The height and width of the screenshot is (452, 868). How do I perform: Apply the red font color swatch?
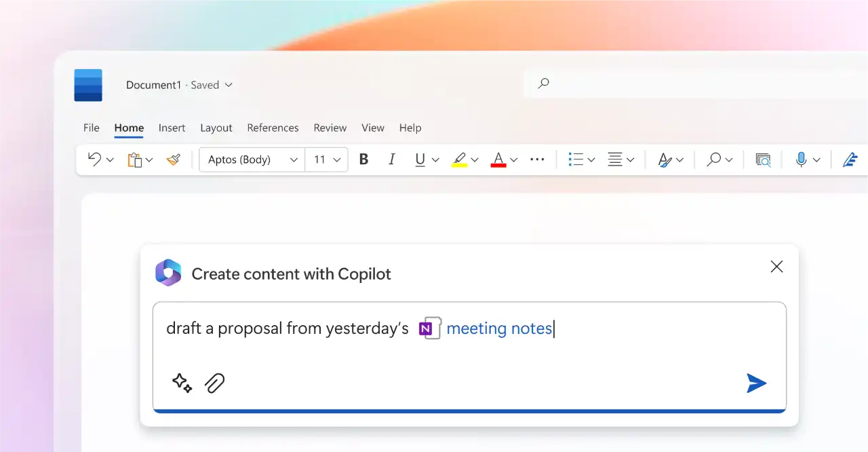click(499, 159)
